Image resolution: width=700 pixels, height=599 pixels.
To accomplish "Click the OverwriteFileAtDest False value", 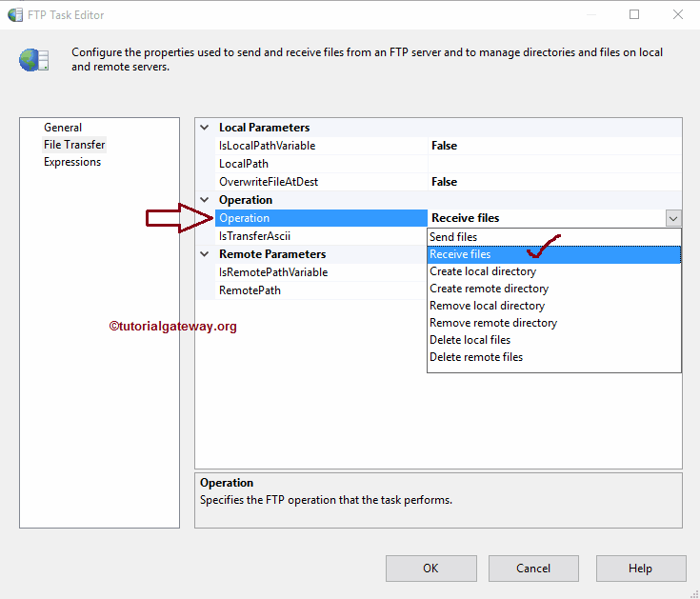I will point(554,182).
